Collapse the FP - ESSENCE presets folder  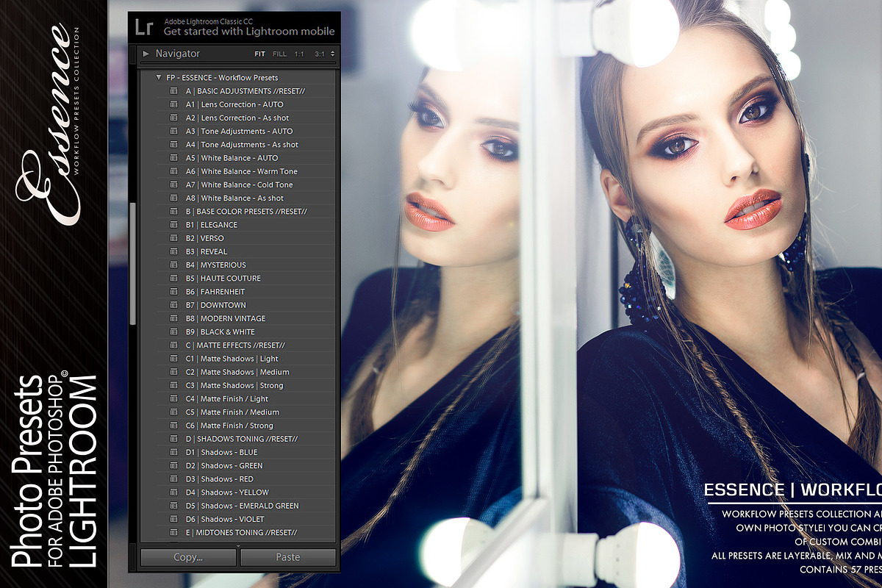[x=158, y=77]
